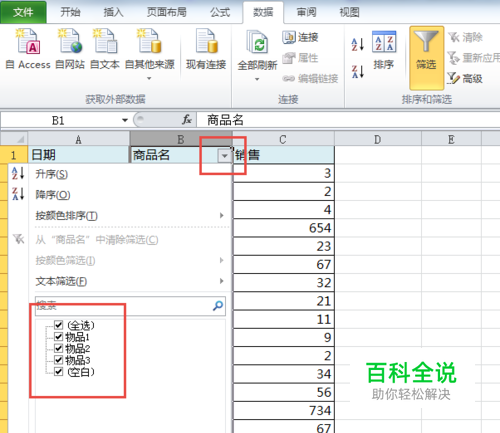Select the 数据 tab
The width and height of the screenshot is (500, 433).
(x=263, y=12)
